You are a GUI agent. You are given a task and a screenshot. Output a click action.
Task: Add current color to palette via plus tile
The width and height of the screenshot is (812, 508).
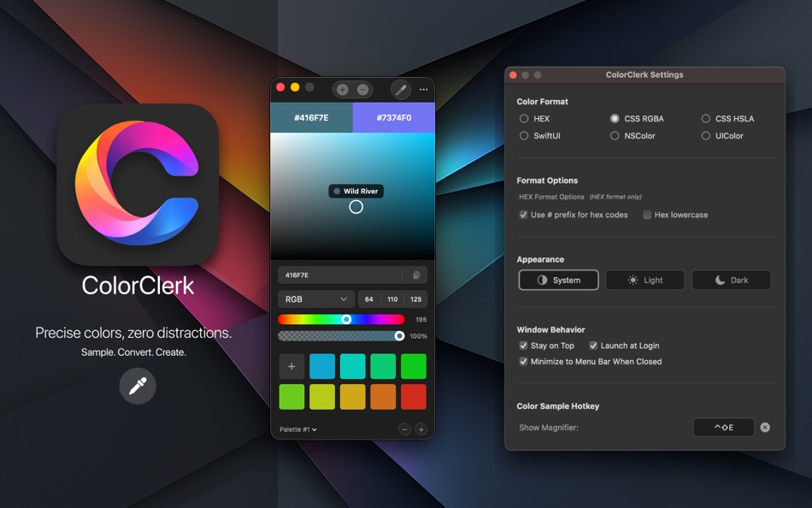click(291, 366)
